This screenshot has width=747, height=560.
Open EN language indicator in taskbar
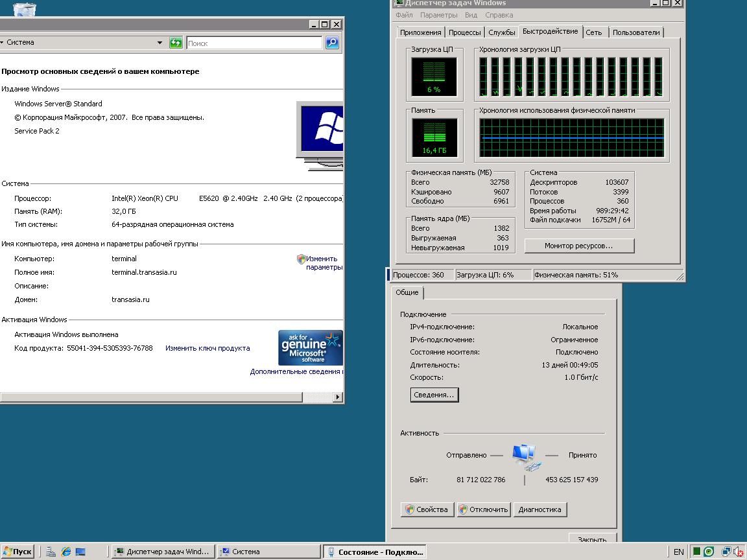point(678,552)
